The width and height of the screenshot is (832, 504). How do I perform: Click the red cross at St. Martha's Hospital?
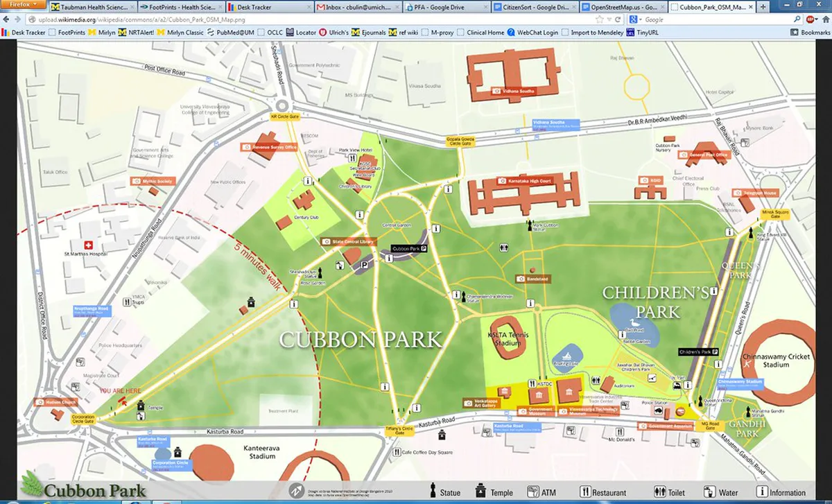(x=88, y=245)
